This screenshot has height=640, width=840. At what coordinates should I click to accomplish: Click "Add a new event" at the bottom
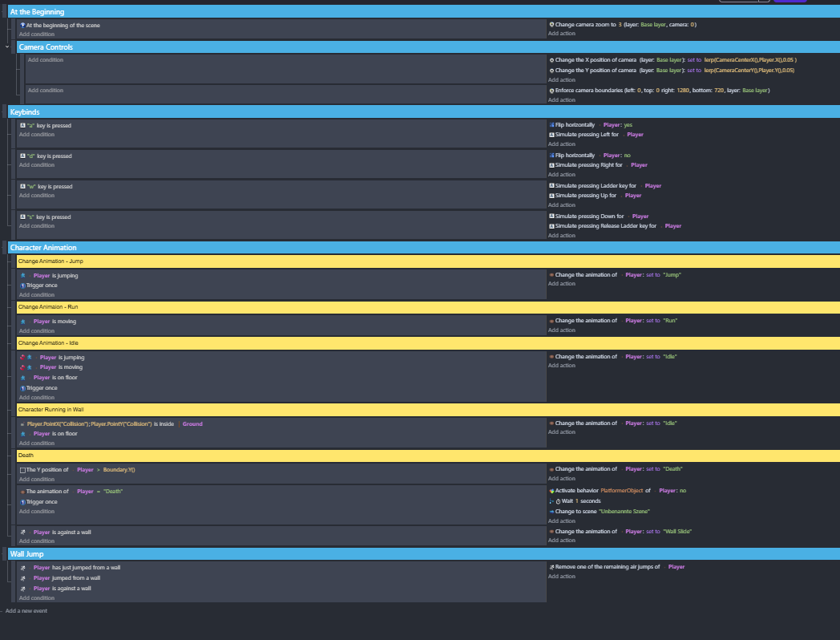(x=26, y=611)
